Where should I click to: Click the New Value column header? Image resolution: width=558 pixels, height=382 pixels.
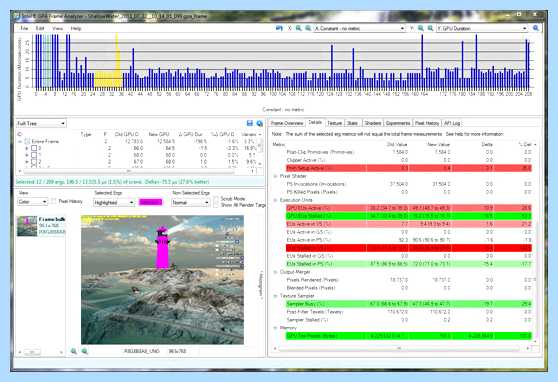(439, 145)
